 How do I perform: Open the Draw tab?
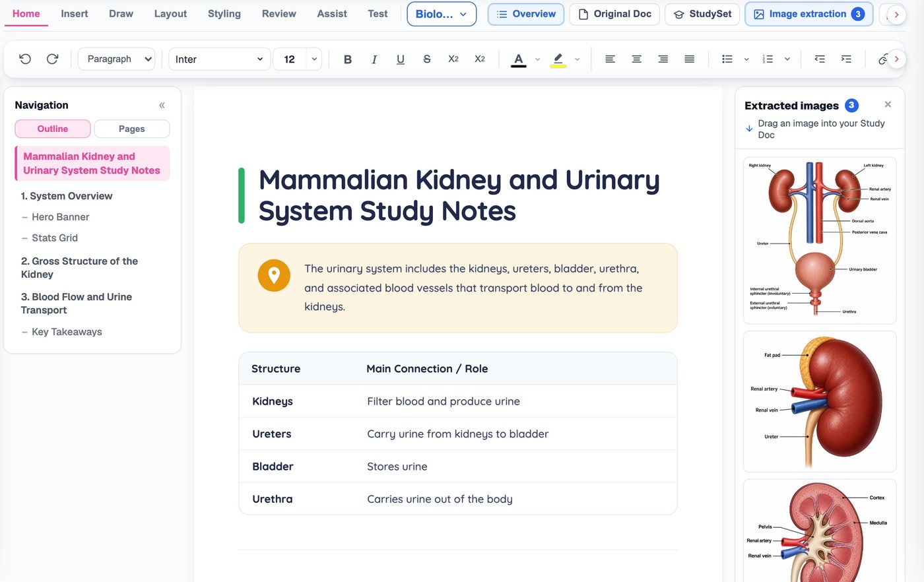[x=121, y=14]
